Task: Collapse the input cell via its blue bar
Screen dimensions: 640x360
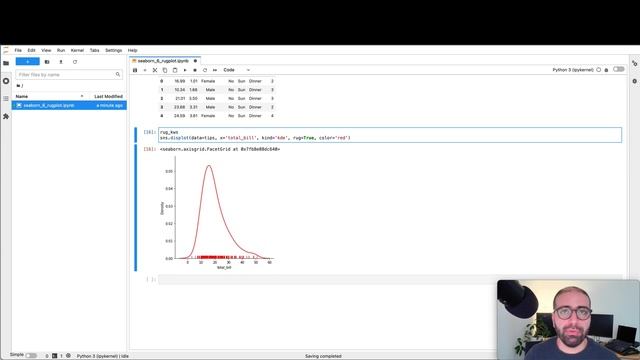Action: [136, 135]
